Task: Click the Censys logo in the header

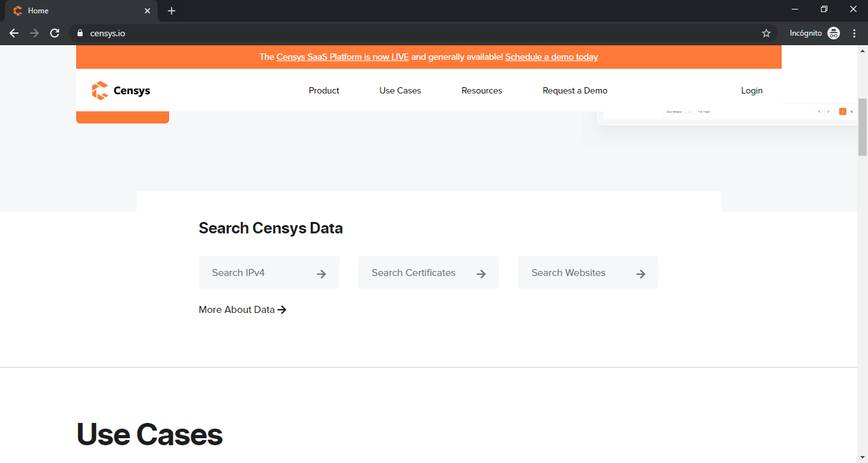Action: point(121,90)
